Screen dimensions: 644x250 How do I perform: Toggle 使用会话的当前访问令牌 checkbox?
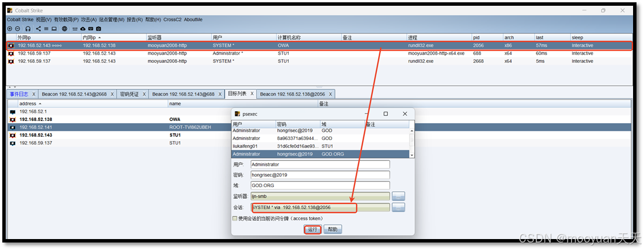(235, 218)
